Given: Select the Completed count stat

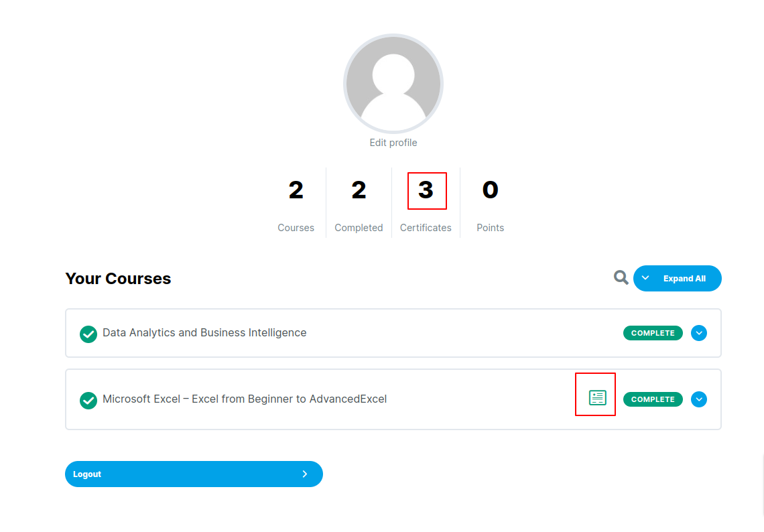Looking at the screenshot, I should (x=359, y=190).
